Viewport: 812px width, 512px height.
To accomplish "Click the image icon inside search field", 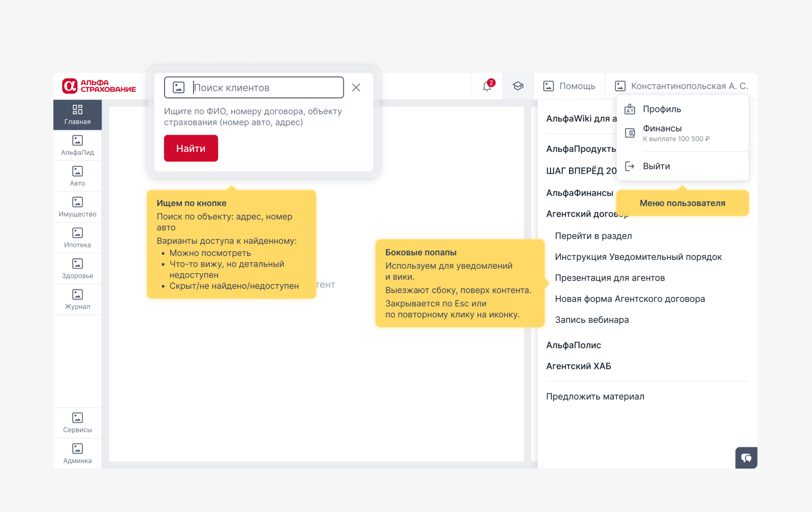I will [x=179, y=87].
